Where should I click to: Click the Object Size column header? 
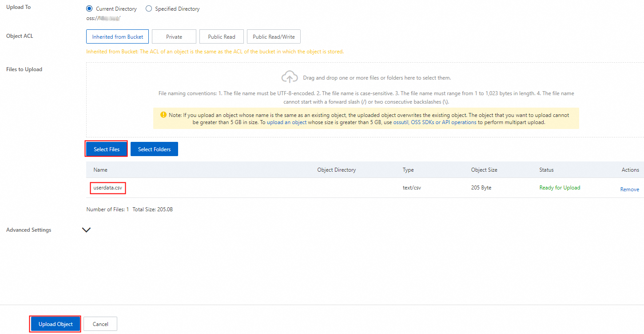click(x=484, y=170)
